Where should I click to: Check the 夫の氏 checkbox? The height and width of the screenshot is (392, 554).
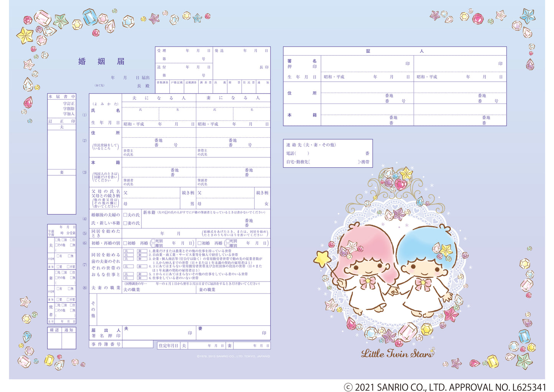coord(125,215)
